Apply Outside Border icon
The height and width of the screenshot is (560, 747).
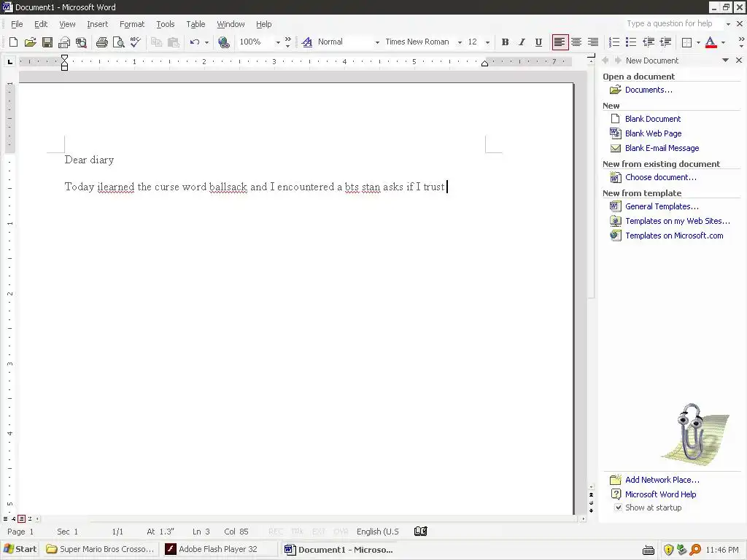[686, 42]
